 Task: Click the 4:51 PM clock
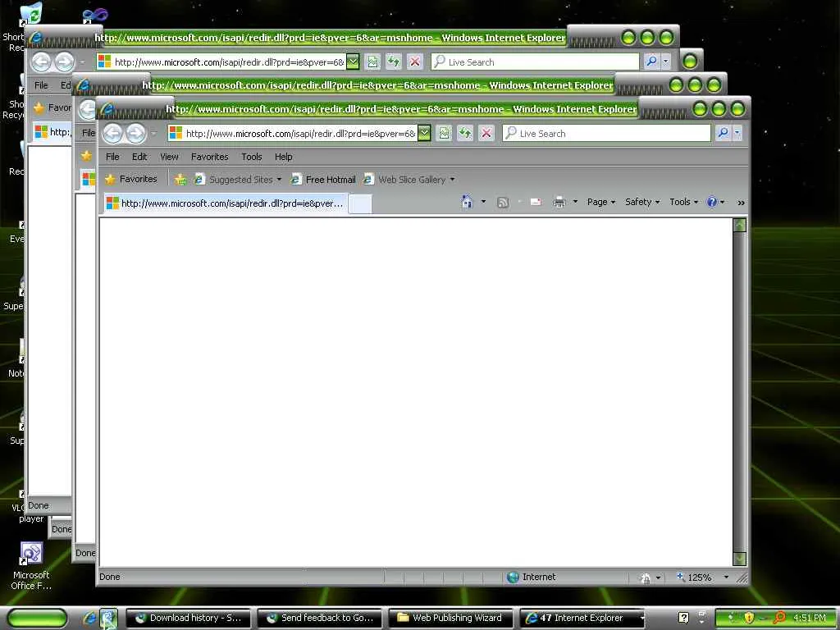tap(810, 618)
